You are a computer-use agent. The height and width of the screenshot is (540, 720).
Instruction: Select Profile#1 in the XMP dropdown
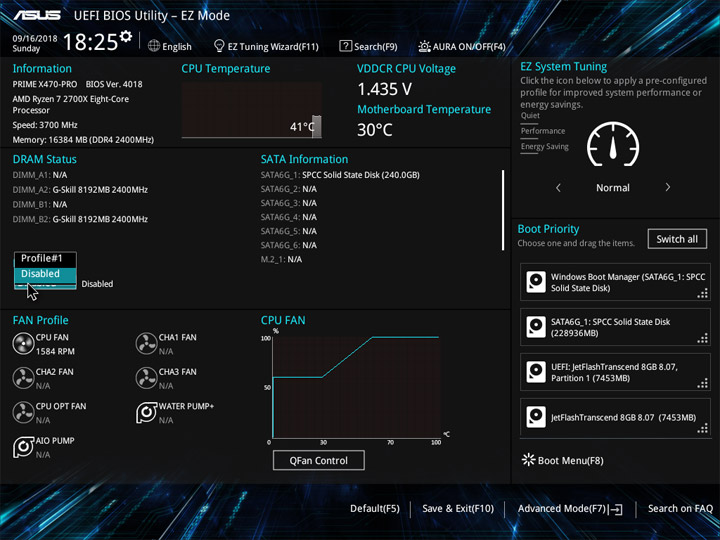point(45,259)
